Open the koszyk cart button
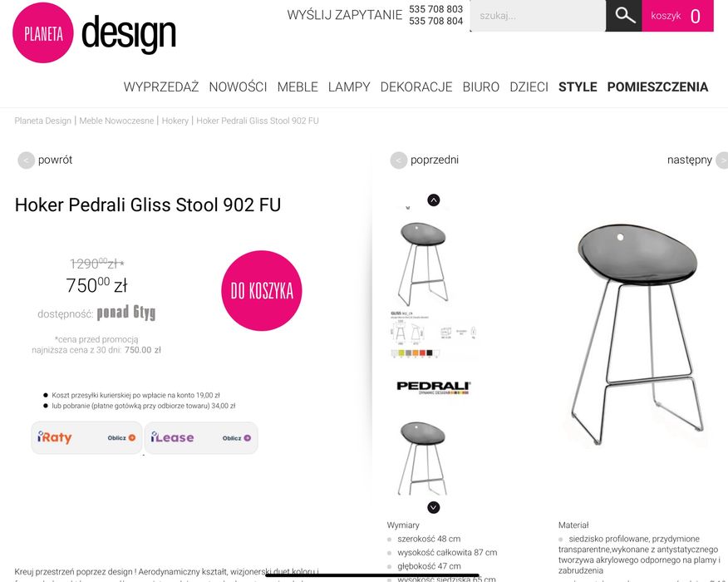Image resolution: width=728 pixels, height=582 pixels. click(x=677, y=16)
